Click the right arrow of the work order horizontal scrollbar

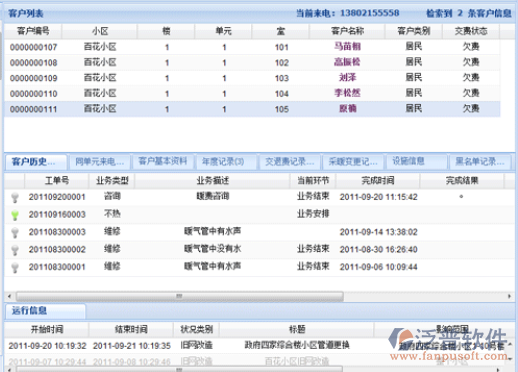pyautogui.click(x=509, y=296)
